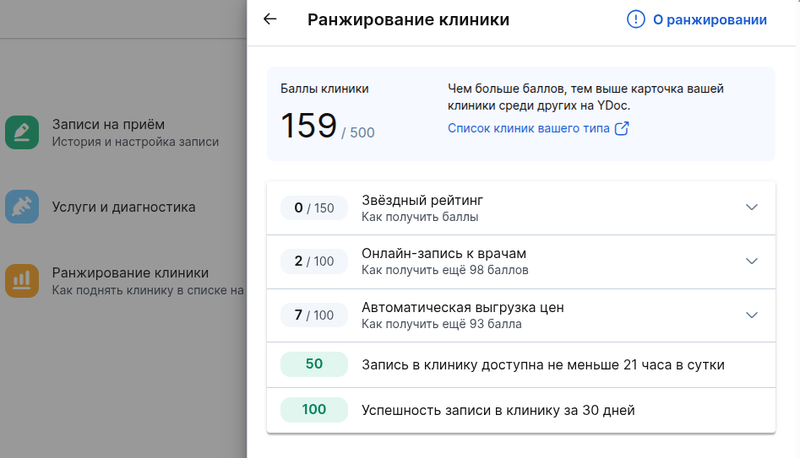The height and width of the screenshot is (458, 800).
Task: Click 'Автоматическая выгрузка цен' row title
Action: 463,308
